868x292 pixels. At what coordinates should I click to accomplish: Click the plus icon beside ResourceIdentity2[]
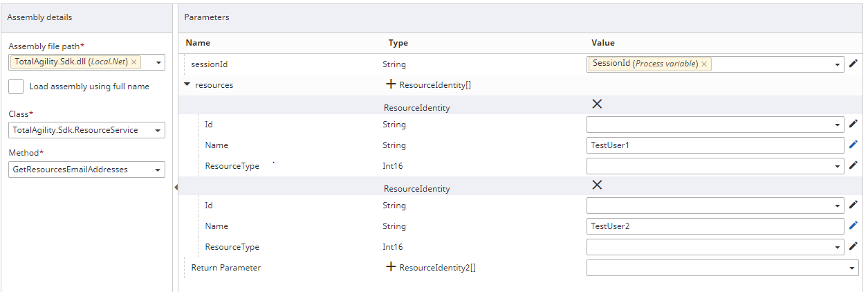click(x=391, y=267)
